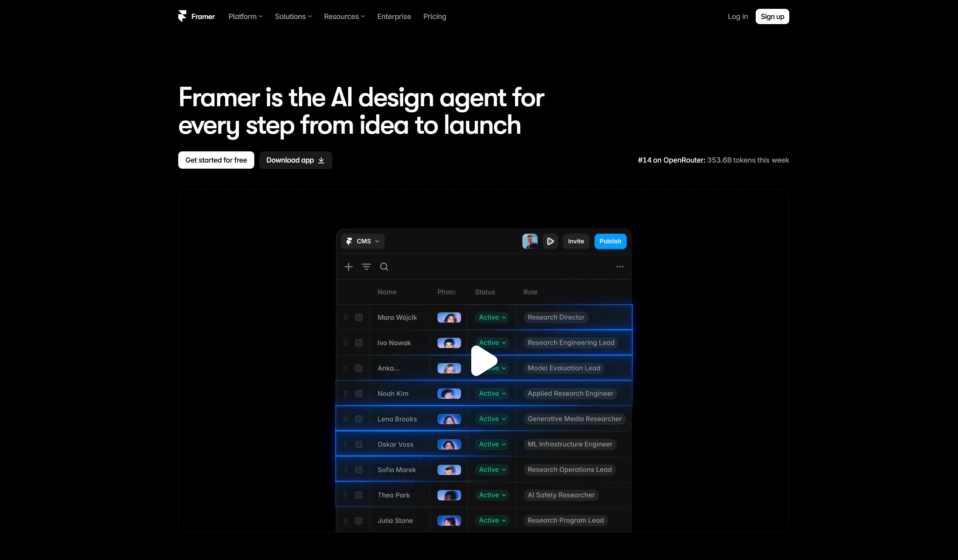Expand the CMS dropdown selector

tap(363, 241)
